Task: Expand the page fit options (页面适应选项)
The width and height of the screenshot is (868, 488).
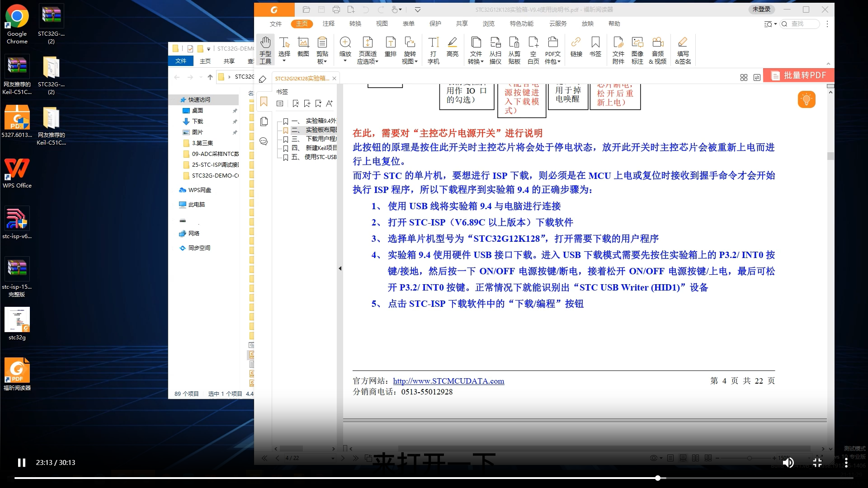Action: [x=368, y=50]
